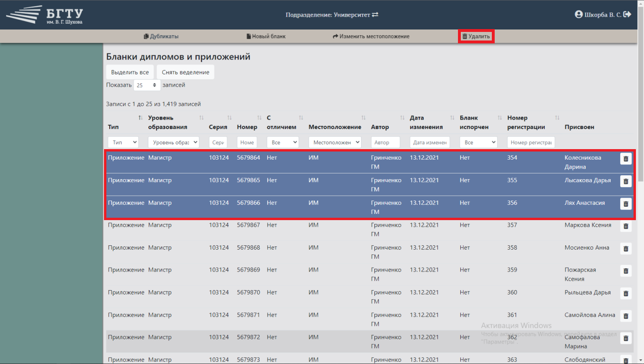Sort table by Тип column arrows

click(140, 118)
